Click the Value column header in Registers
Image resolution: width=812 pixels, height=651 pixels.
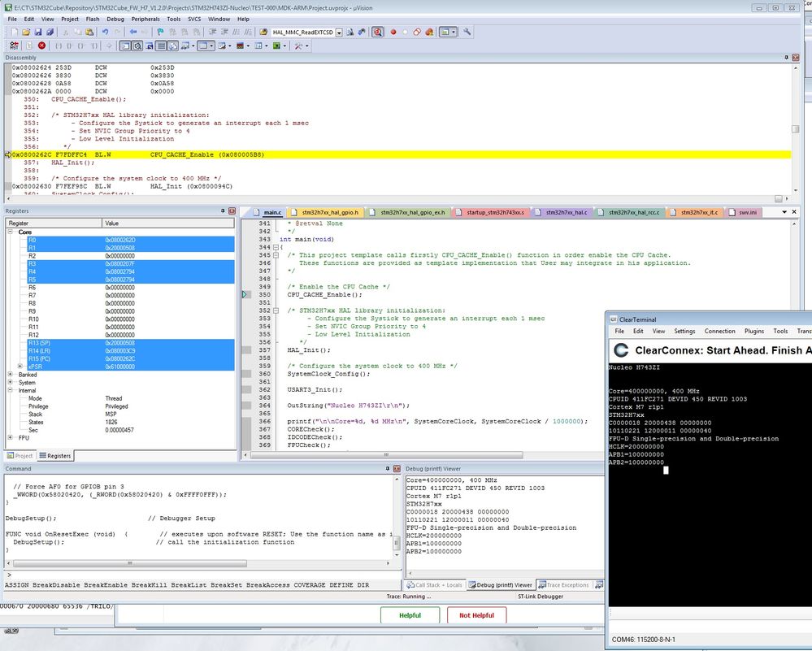[168, 224]
